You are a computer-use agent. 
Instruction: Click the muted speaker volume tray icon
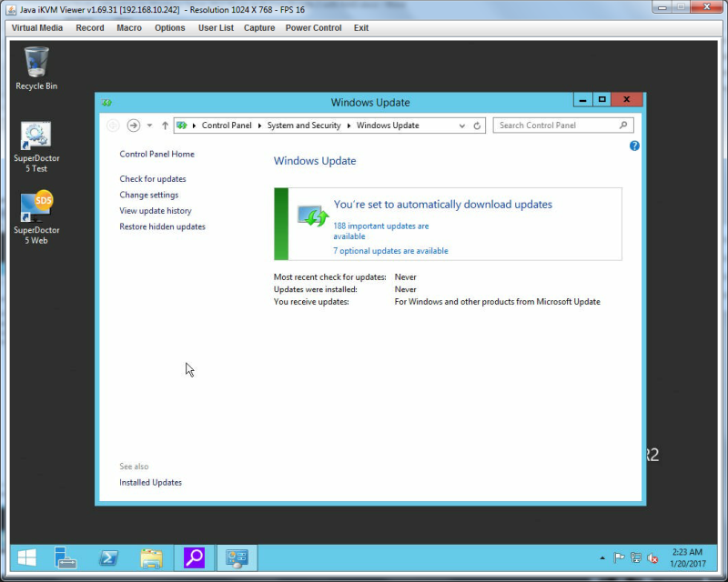652,558
